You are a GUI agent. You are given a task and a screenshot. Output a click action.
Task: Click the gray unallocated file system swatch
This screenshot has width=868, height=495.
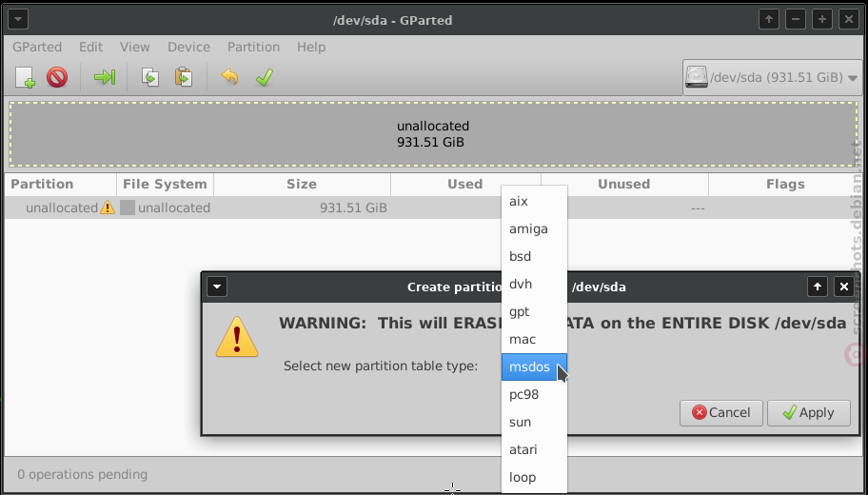coord(128,208)
